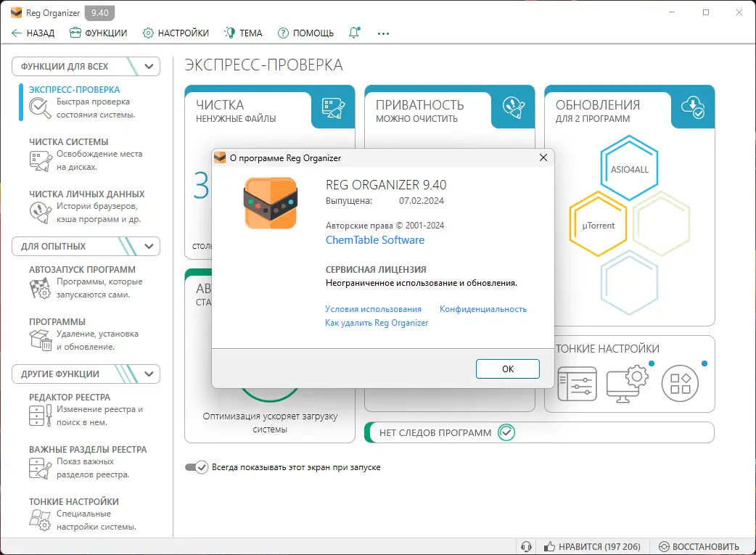Image resolution: width=756 pixels, height=555 pixels.
Task: Click the Тонкие настройки panel title
Action: click(607, 349)
